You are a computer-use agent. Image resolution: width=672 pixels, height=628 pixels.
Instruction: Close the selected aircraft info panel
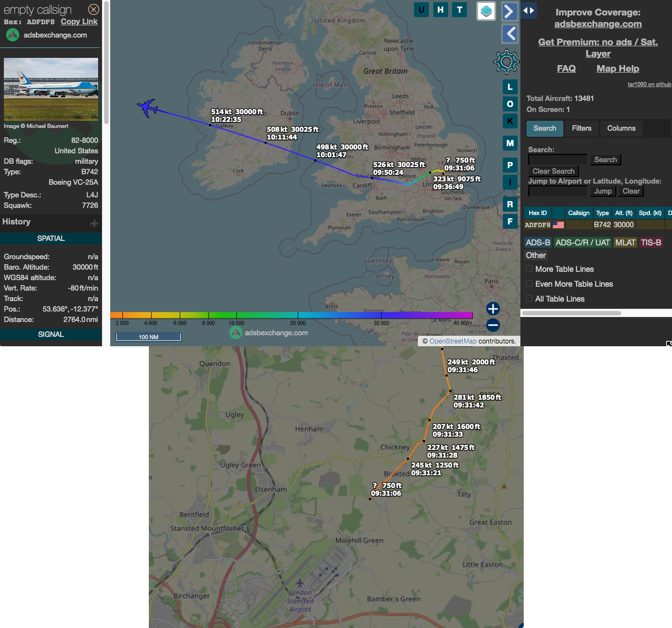click(x=94, y=9)
